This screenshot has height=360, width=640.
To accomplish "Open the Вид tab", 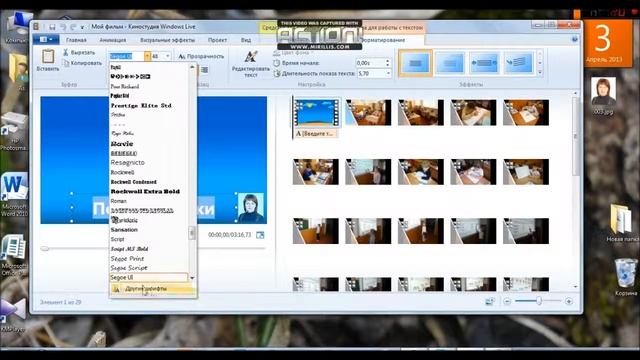I will point(246,40).
